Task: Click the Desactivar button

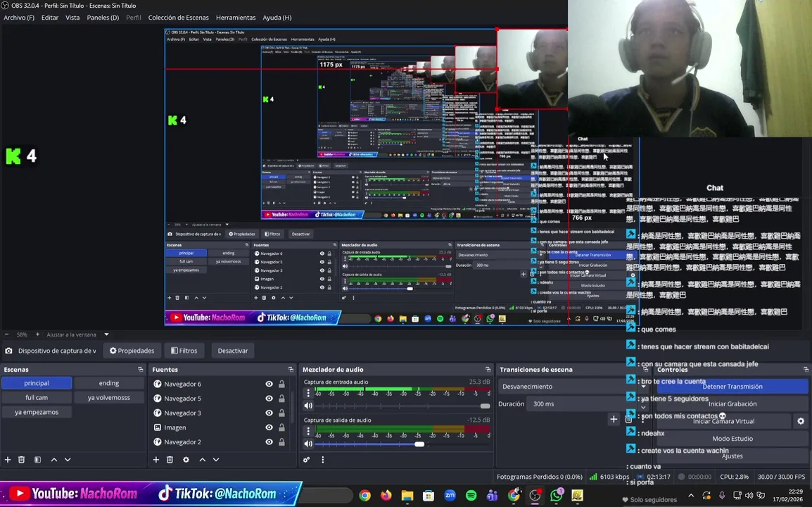Action: 232,351
